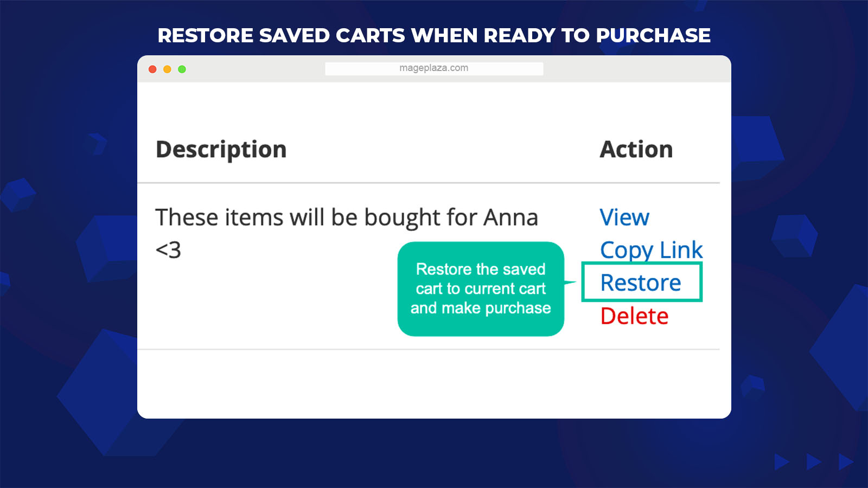Select the "These items will be bought" description
The height and width of the screenshot is (488, 868).
tap(347, 233)
